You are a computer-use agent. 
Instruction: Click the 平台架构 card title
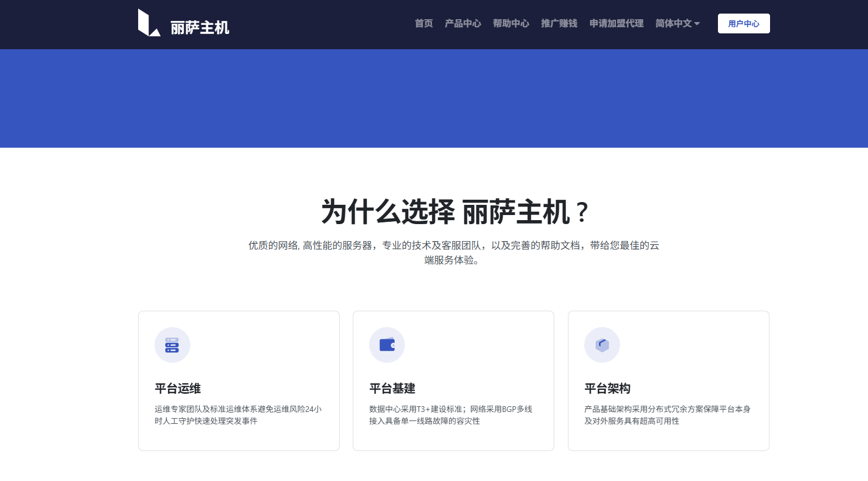point(608,389)
